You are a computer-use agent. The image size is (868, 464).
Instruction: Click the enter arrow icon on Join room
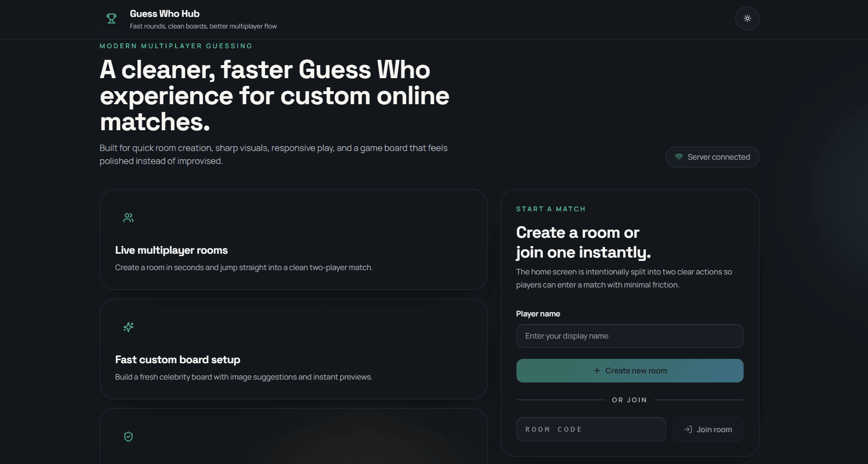(x=688, y=430)
